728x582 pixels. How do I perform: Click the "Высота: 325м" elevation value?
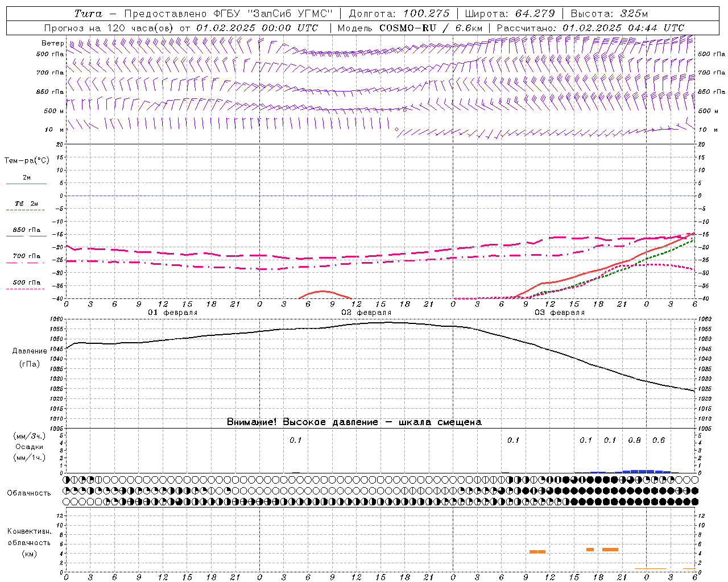pos(609,14)
